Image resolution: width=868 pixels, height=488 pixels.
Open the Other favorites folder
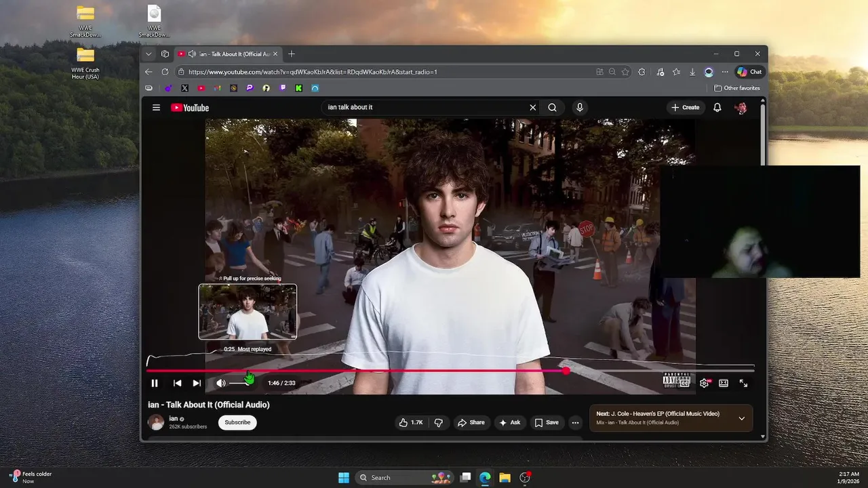737,88
